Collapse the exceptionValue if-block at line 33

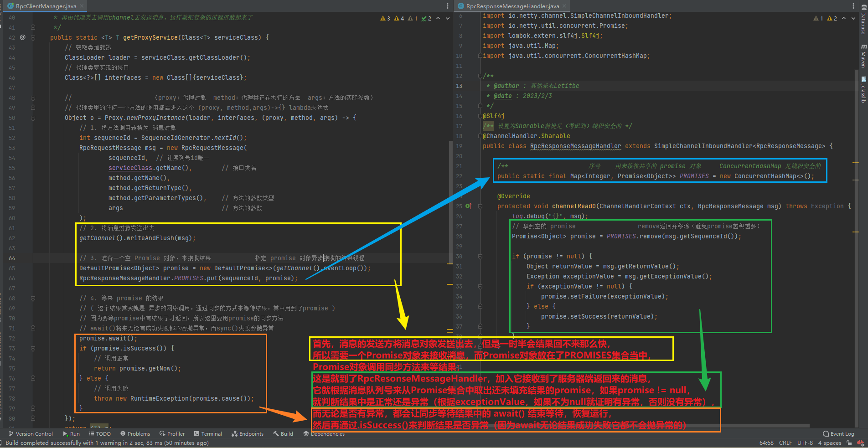[480, 286]
